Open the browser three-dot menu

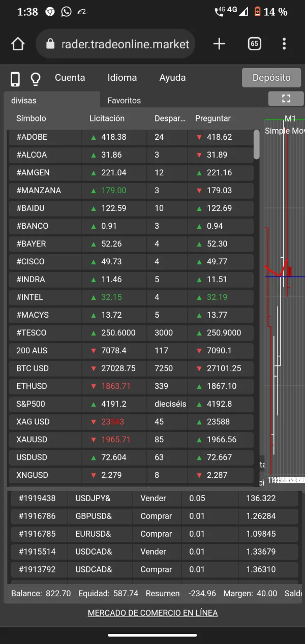(x=284, y=44)
